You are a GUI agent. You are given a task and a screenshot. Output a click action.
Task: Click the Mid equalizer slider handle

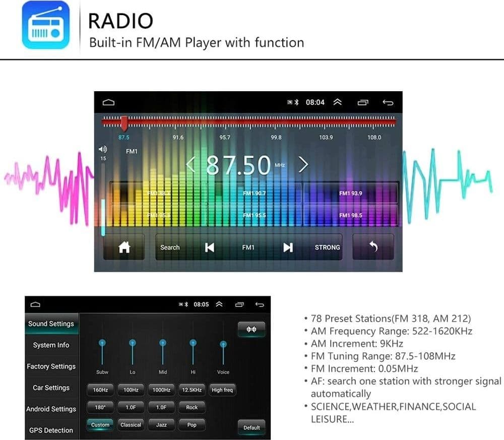(x=163, y=343)
